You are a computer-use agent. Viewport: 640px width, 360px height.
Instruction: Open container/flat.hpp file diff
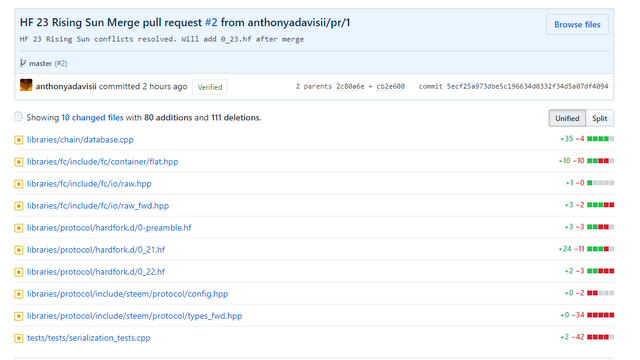coord(102,162)
